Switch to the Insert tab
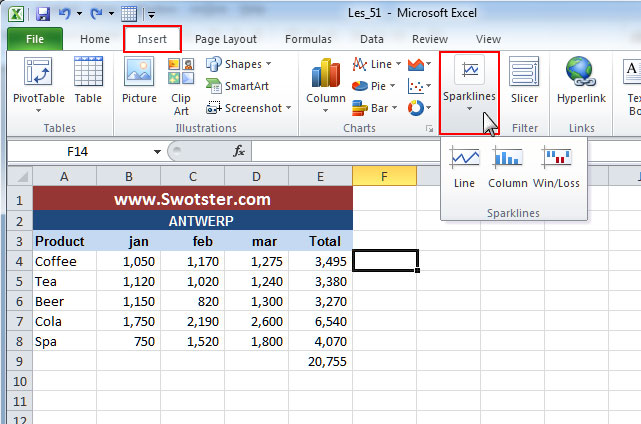 click(152, 39)
